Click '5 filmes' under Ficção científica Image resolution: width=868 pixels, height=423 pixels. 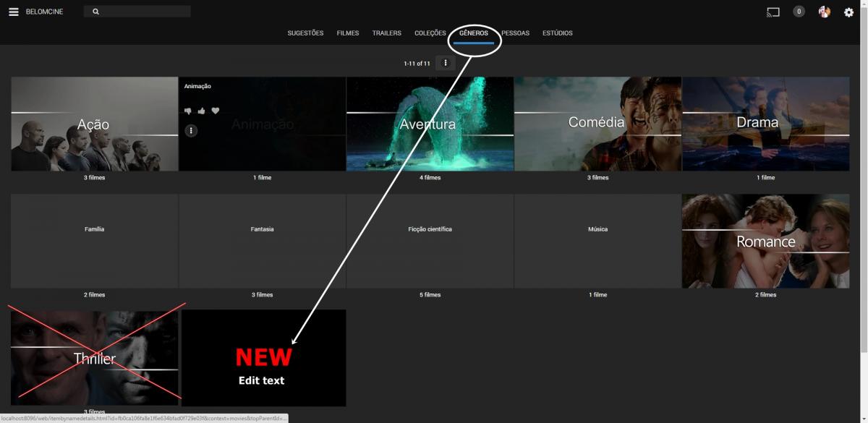click(430, 295)
